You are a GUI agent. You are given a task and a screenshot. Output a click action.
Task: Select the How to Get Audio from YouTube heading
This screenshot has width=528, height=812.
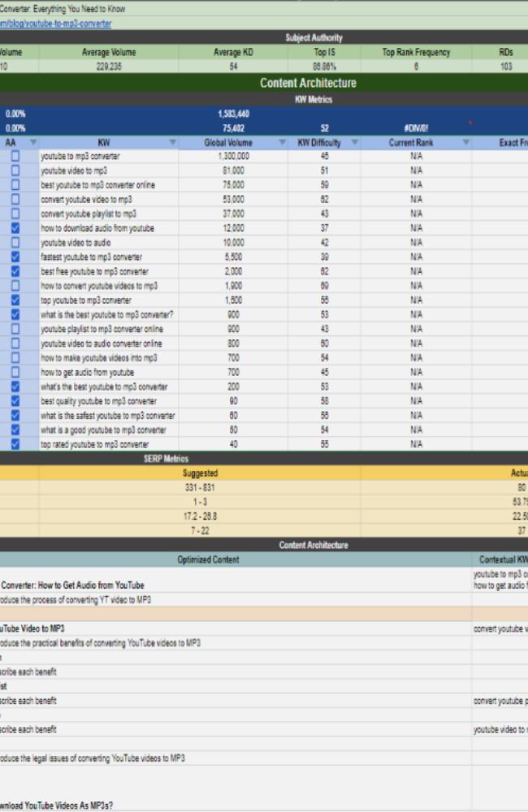tap(72, 585)
